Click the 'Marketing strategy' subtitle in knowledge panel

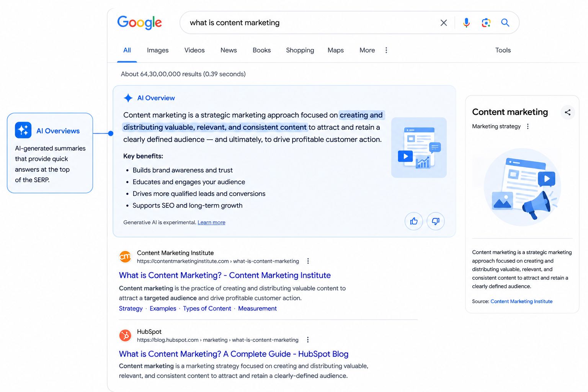(496, 126)
